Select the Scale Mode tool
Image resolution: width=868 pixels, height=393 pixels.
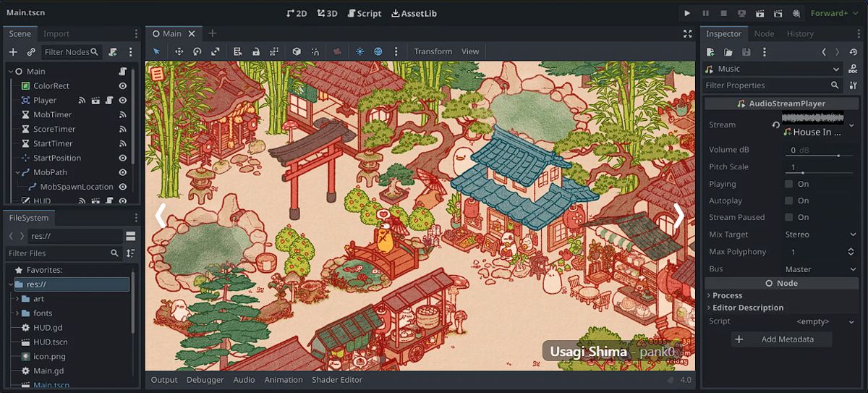(x=215, y=51)
